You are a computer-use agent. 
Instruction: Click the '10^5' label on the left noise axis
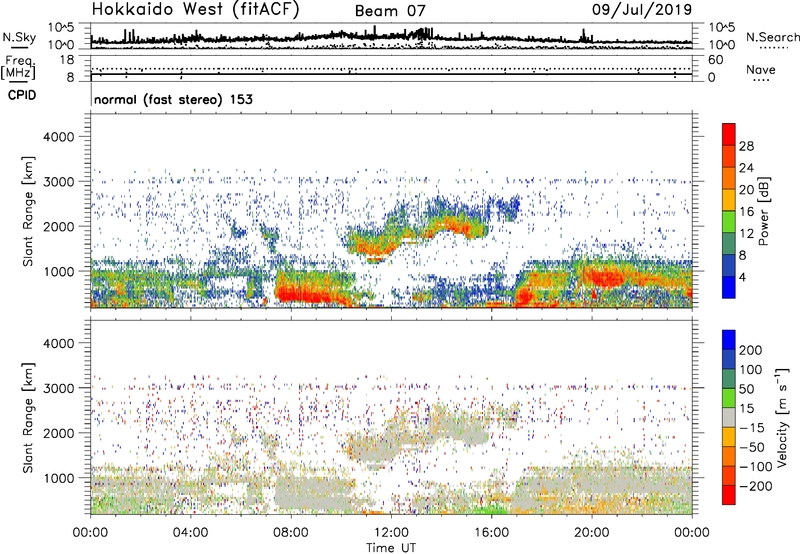click(x=61, y=27)
